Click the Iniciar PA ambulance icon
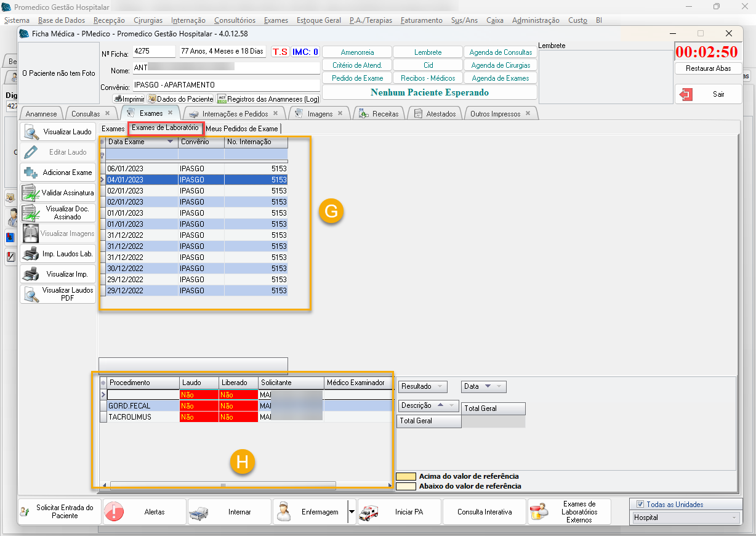The image size is (756, 536). click(369, 511)
